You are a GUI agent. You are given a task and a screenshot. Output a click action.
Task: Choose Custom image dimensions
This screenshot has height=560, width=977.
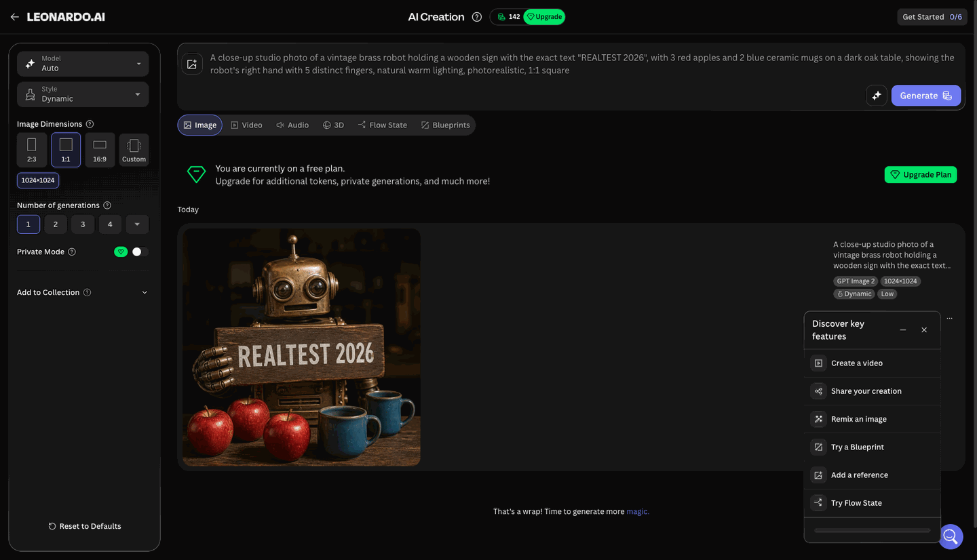[134, 150]
